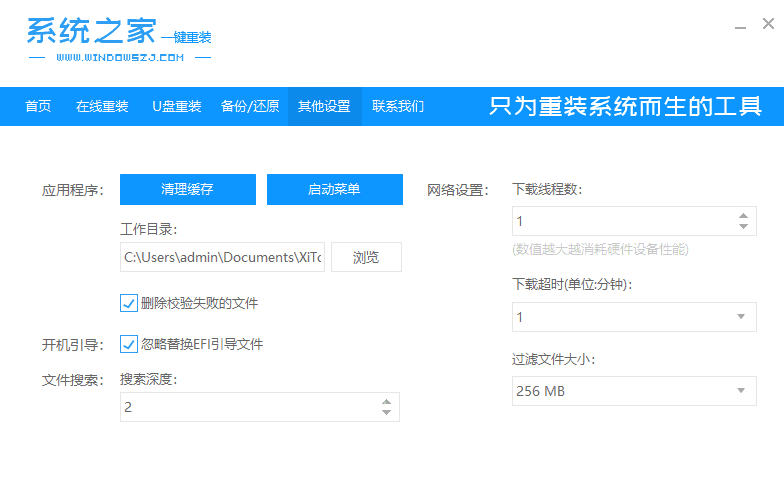Open the 过滤文件大小 dropdown showing 256 MB
The height and width of the screenshot is (493, 784).
(x=741, y=391)
